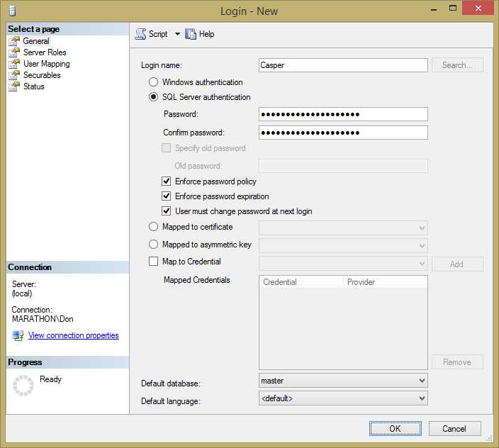499x448 pixels.
Task: Uncheck Enforce password expiration
Action: pyautogui.click(x=166, y=196)
